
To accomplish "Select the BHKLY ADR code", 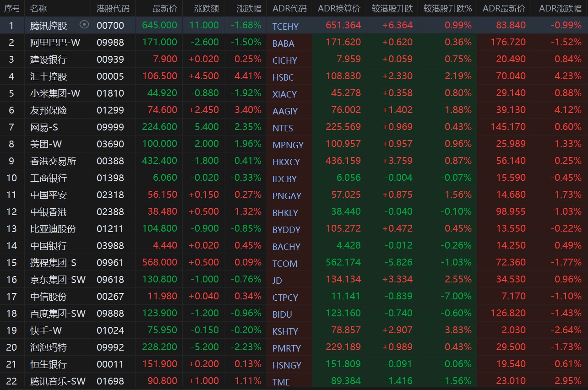I will 285,213.
